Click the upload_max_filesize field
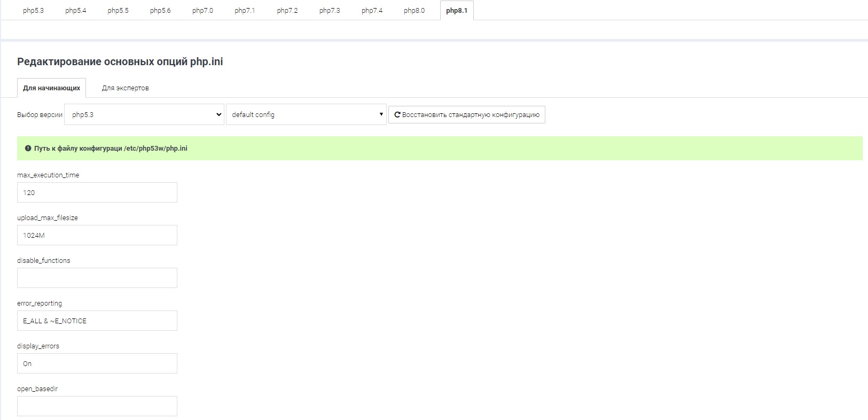868x420 pixels. click(97, 235)
